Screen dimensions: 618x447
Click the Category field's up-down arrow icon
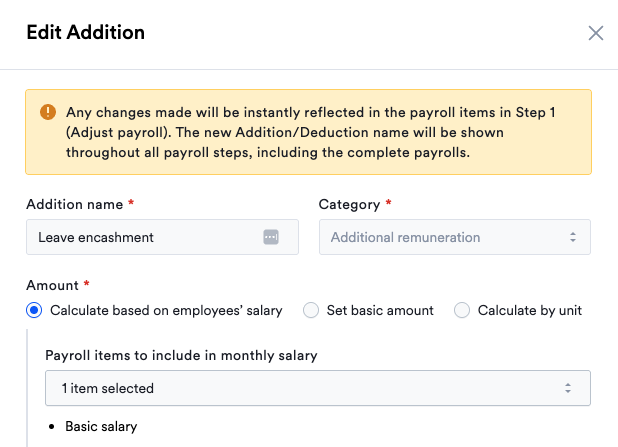(x=573, y=237)
